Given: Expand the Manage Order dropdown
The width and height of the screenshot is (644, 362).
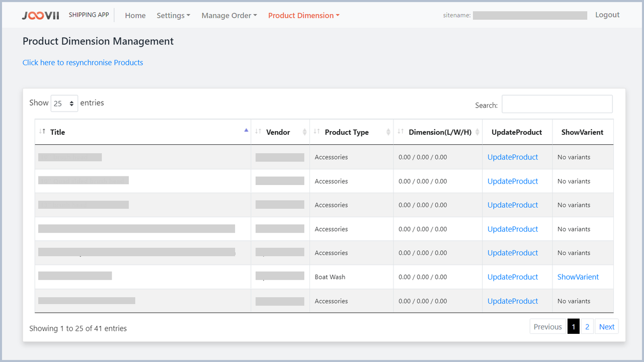Looking at the screenshot, I should (x=228, y=16).
